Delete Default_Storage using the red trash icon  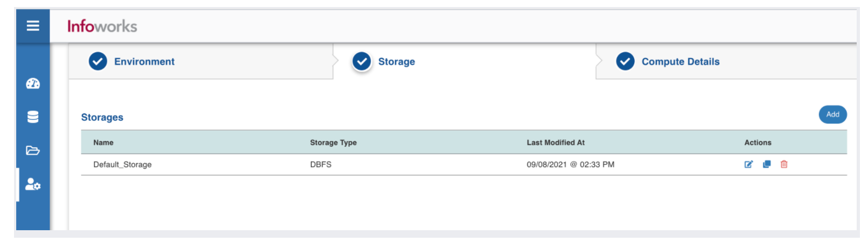(784, 164)
